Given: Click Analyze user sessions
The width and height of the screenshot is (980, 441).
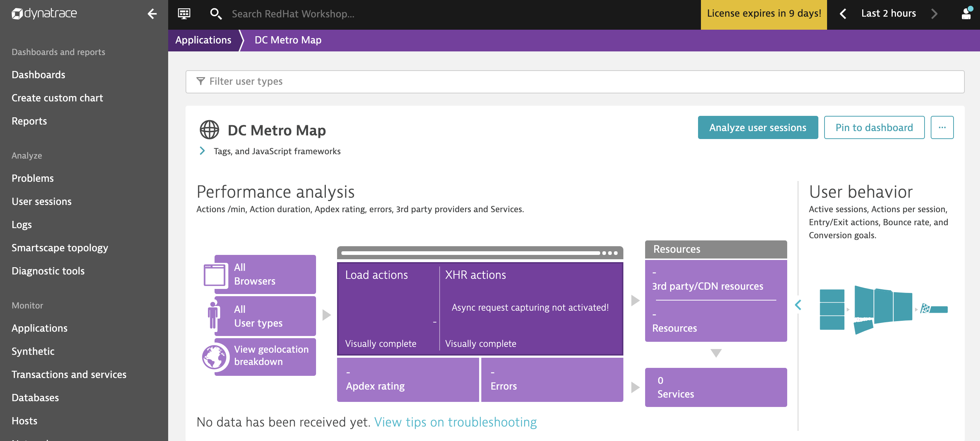Looking at the screenshot, I should pyautogui.click(x=757, y=127).
